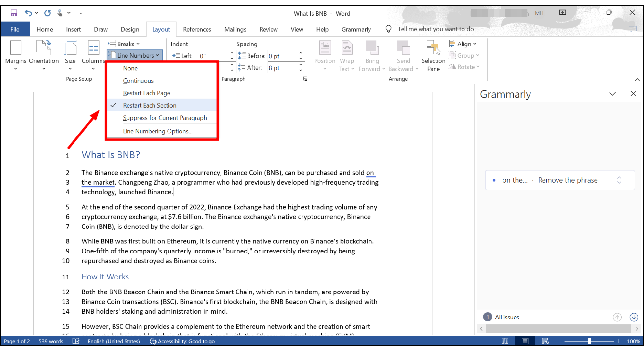Viewport: 644px width, 351px height.
Task: Click the Save icon in Quick Access Toolbar
Action: click(13, 13)
